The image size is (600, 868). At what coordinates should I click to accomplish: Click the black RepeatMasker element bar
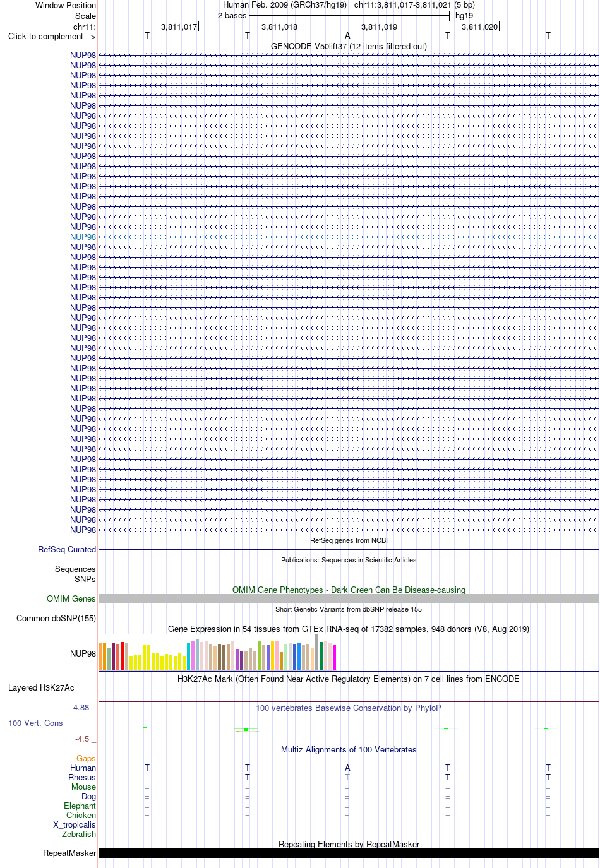point(349,853)
